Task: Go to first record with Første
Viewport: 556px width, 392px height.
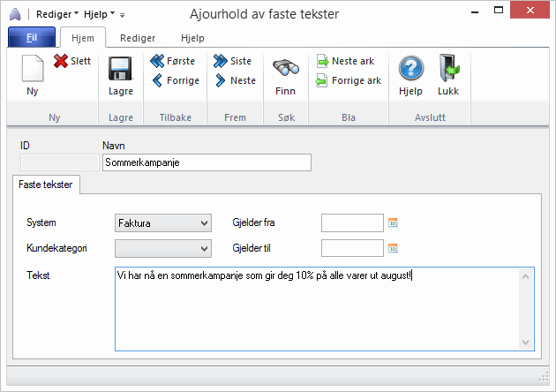Action: click(158, 61)
